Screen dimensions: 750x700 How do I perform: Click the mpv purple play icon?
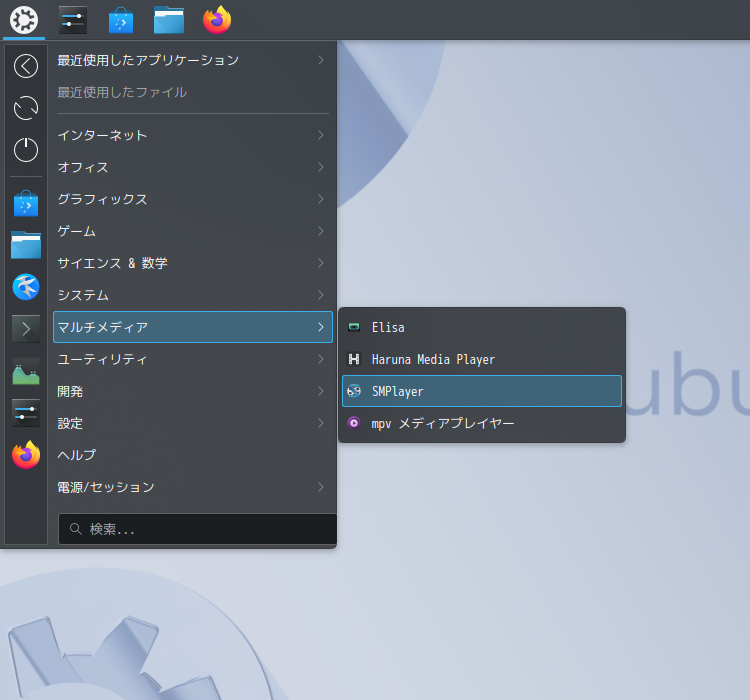[x=354, y=423]
